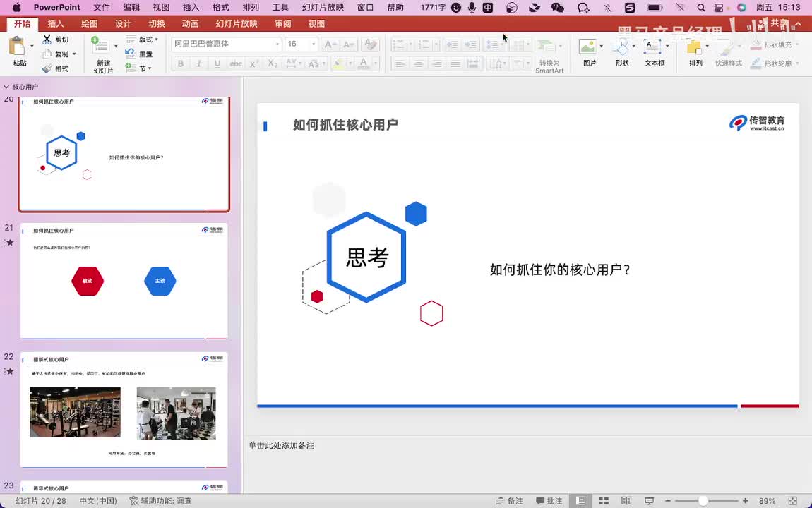812x508 pixels.
Task: Switch to the Design (设计) ribbon tab
Action: [x=123, y=24]
